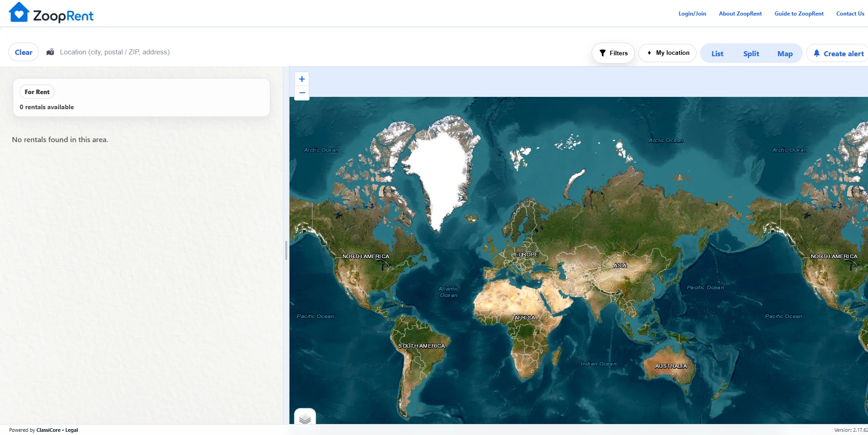
Task: Click the map pin icon beside location field
Action: coord(50,52)
